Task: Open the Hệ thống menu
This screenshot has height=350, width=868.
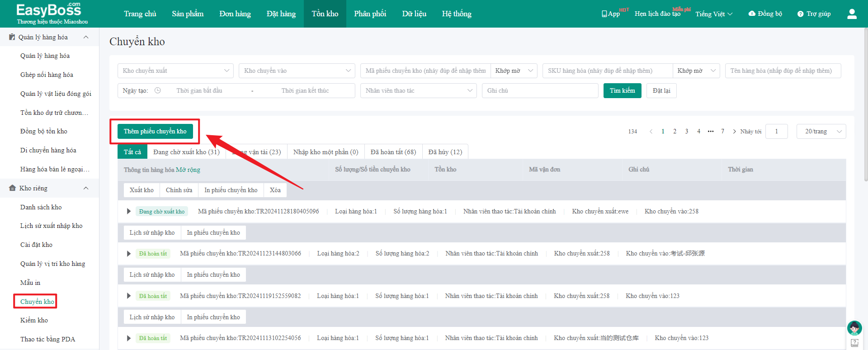Action: 457,14
